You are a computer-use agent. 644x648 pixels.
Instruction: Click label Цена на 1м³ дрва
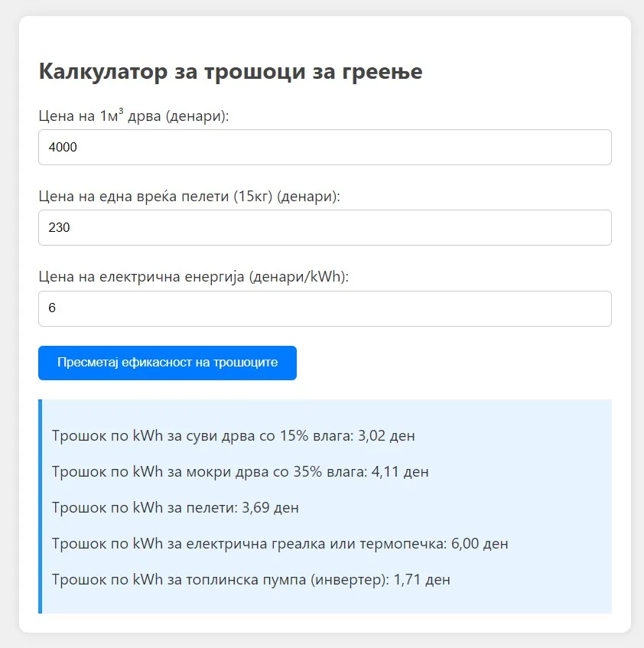point(133,116)
